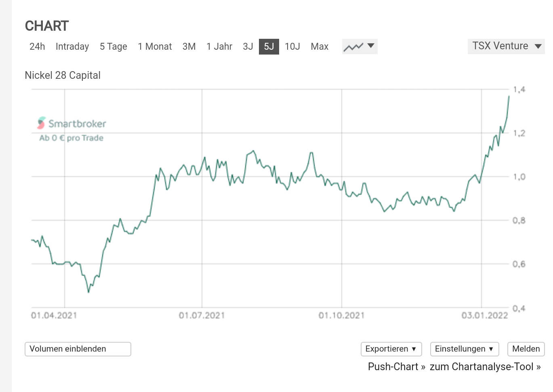Switch chart to 10J range
The width and height of the screenshot is (553, 392).
292,46
